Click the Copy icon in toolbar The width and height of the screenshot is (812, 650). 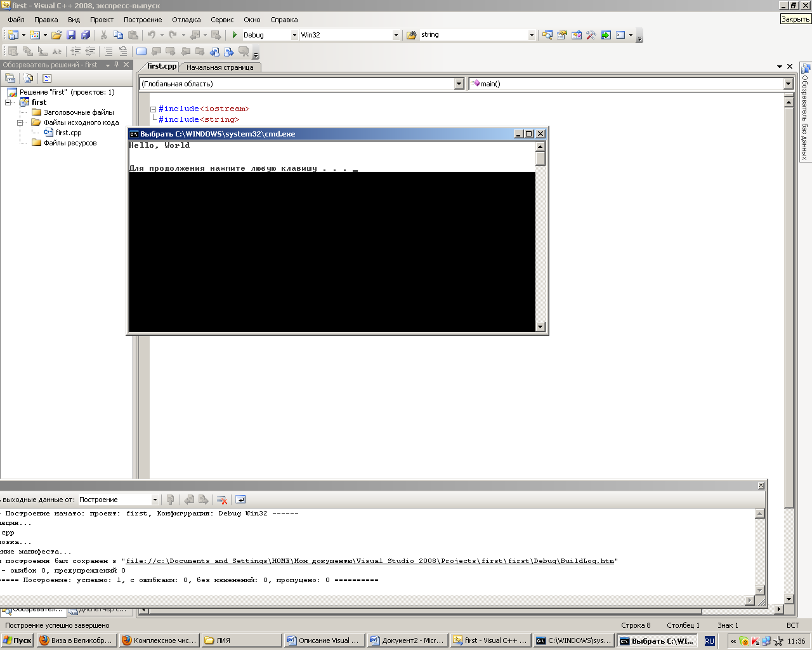tap(118, 35)
